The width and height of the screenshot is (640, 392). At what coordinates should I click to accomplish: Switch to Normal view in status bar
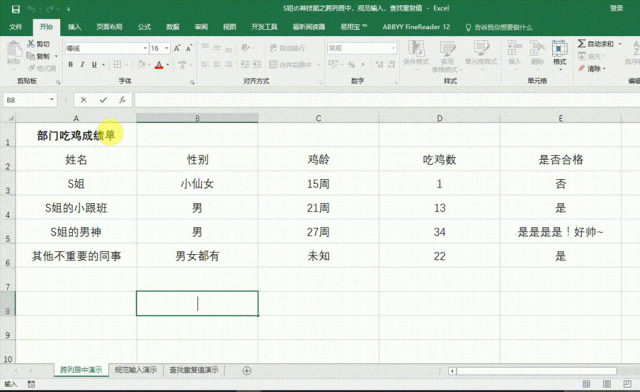click(x=586, y=384)
